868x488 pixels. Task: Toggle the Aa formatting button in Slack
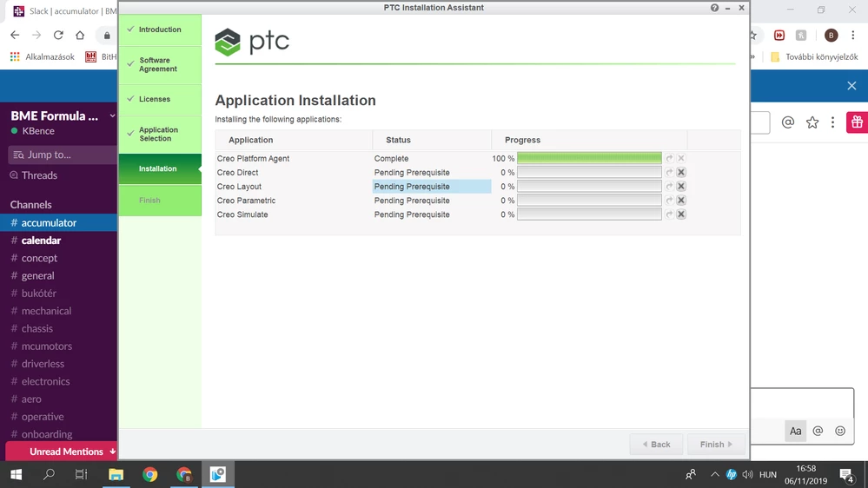pyautogui.click(x=796, y=431)
